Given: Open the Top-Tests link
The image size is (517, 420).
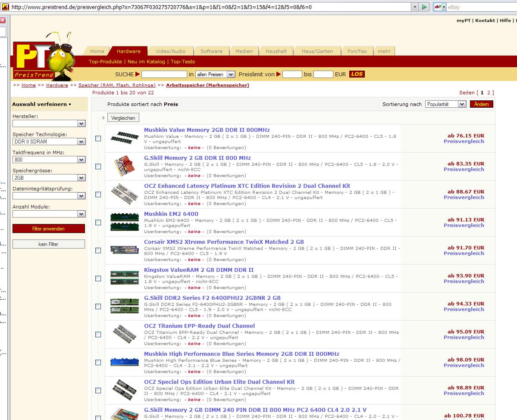Looking at the screenshot, I should 183,62.
